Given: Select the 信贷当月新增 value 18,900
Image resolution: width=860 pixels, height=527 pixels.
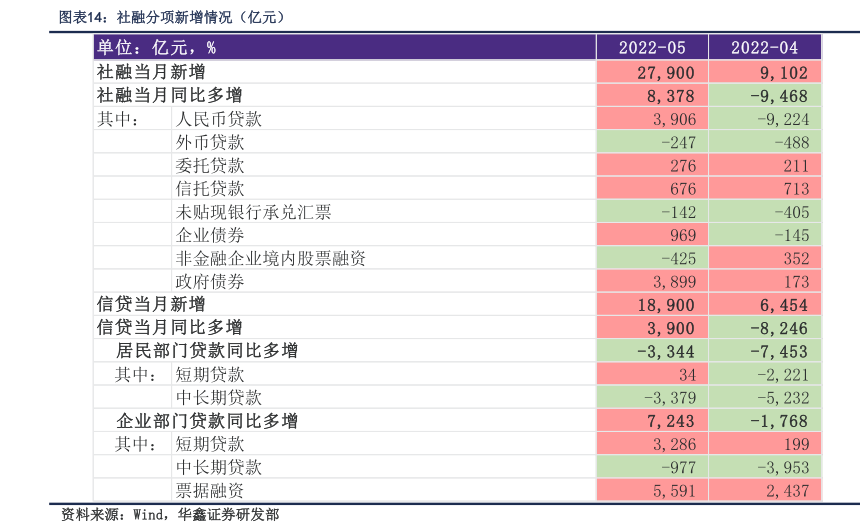Looking at the screenshot, I should pos(652,305).
